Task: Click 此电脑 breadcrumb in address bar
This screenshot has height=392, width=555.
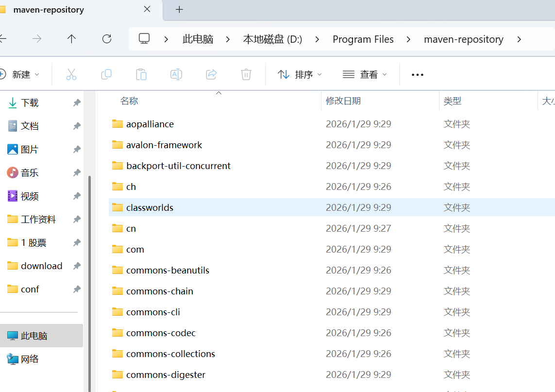Action: click(x=198, y=39)
